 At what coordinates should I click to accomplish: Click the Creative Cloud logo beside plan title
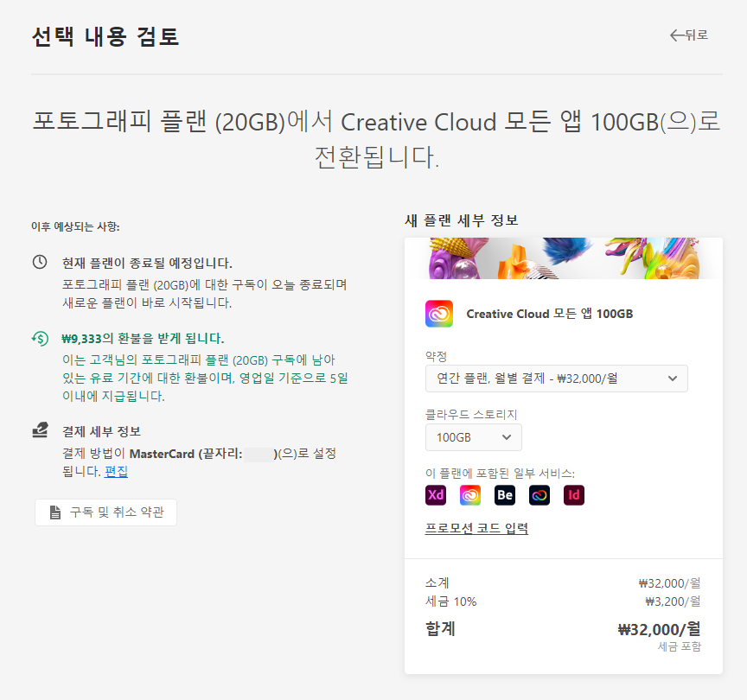438,314
